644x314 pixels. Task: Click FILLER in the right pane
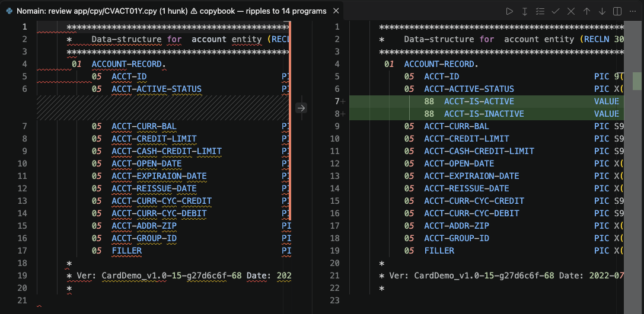tap(439, 251)
